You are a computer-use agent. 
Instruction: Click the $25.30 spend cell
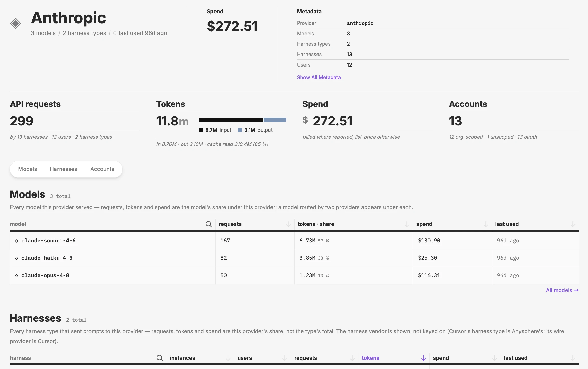tap(453, 258)
